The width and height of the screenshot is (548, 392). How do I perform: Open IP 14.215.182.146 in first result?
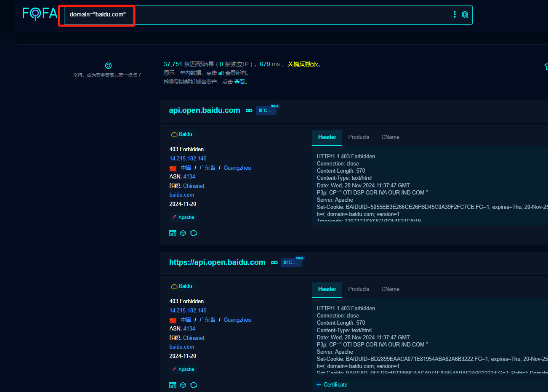(x=188, y=158)
